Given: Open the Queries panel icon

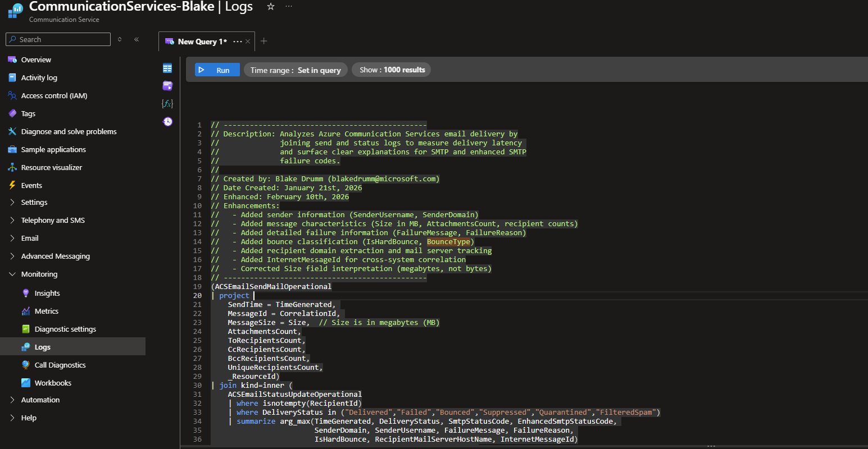Looking at the screenshot, I should [167, 86].
